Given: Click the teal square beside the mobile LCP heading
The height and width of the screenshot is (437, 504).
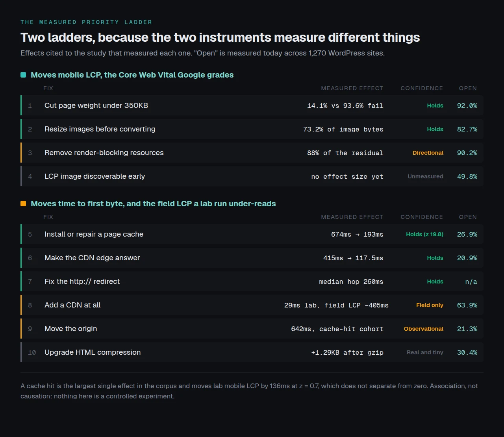Looking at the screenshot, I should (23, 75).
